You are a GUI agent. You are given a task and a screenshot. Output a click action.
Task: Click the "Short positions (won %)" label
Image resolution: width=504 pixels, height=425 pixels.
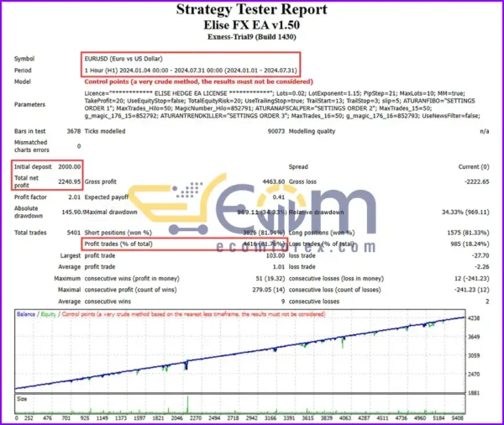(x=118, y=233)
